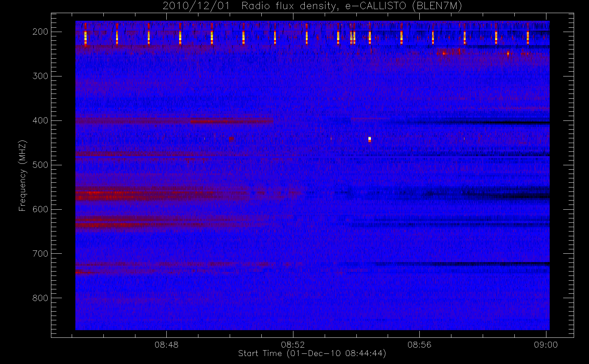
Task: Click the 400 frequency tick label
Action: tap(40, 120)
